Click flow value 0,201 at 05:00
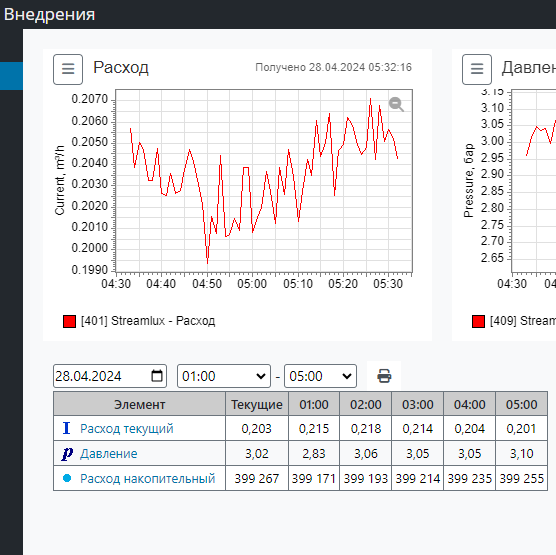 [521, 429]
